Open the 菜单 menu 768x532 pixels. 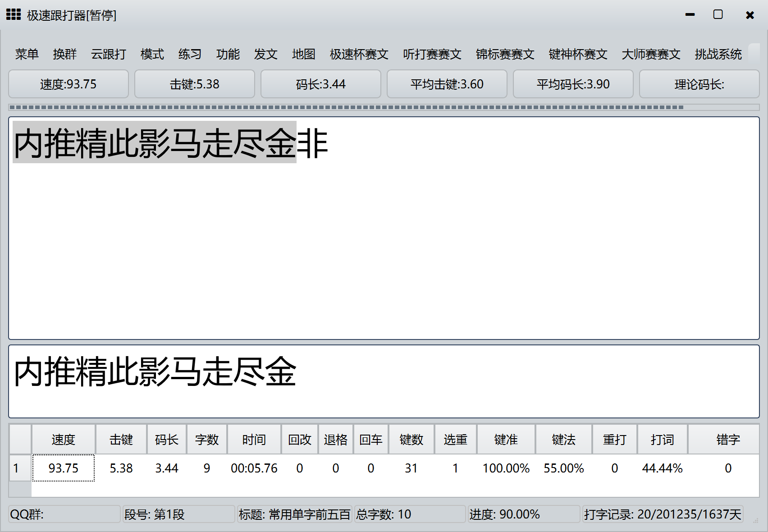click(x=27, y=54)
